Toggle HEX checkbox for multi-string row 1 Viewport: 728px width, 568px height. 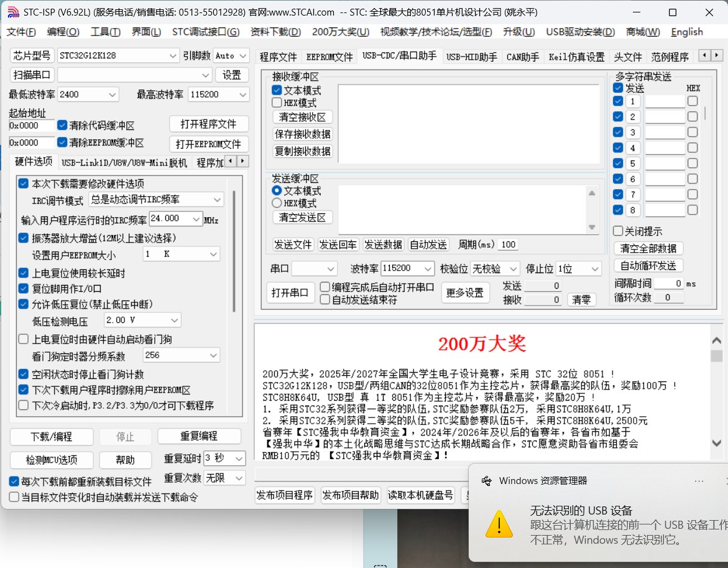pos(693,101)
